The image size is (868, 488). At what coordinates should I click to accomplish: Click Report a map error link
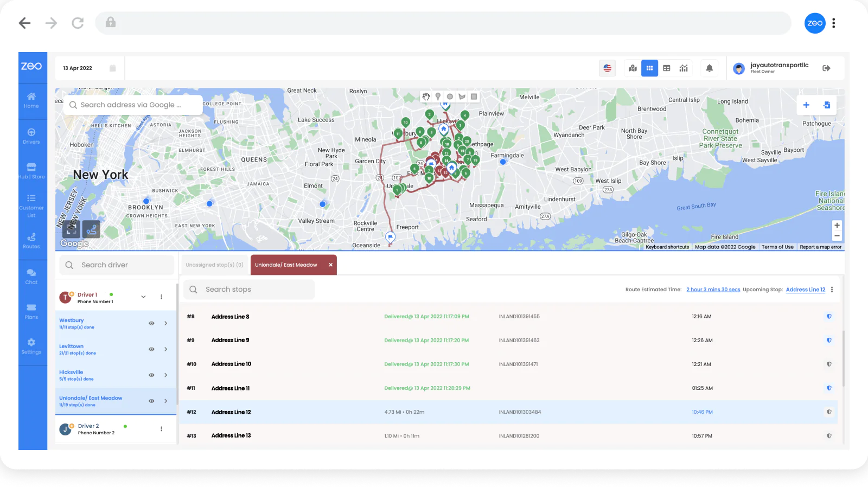820,247
